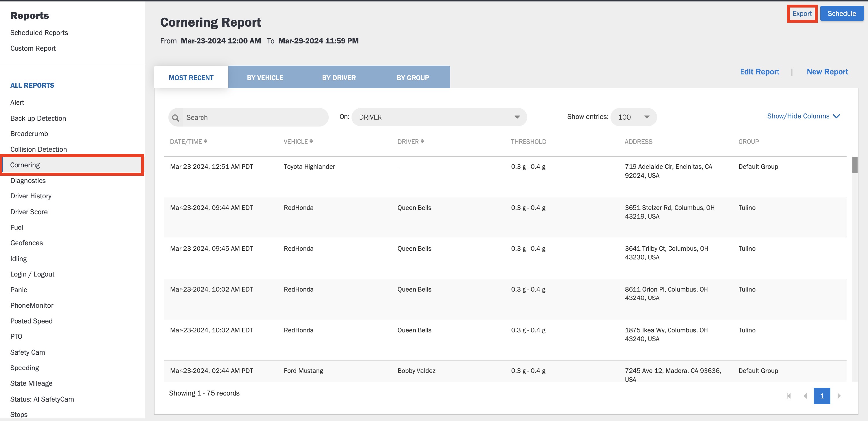Open the Posted Speed report
Screen dimensions: 868x421
(31, 321)
